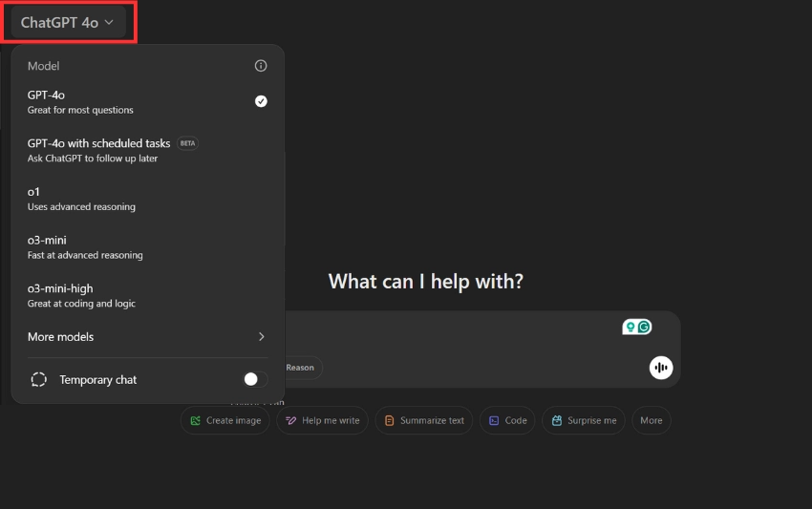Click the Help me write pencil icon
This screenshot has width=812, height=509.
[291, 420]
